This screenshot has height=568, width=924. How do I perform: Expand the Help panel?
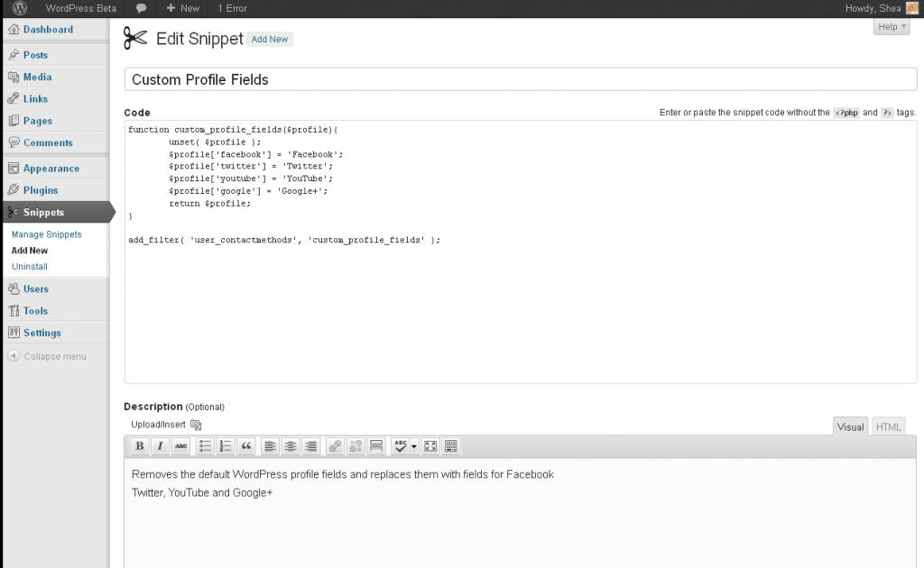point(892,27)
